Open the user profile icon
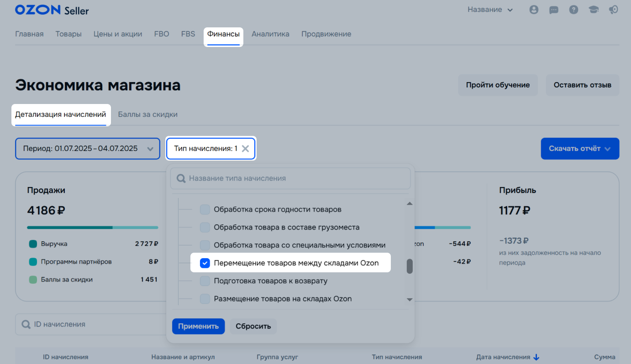631x364 pixels. pyautogui.click(x=534, y=10)
